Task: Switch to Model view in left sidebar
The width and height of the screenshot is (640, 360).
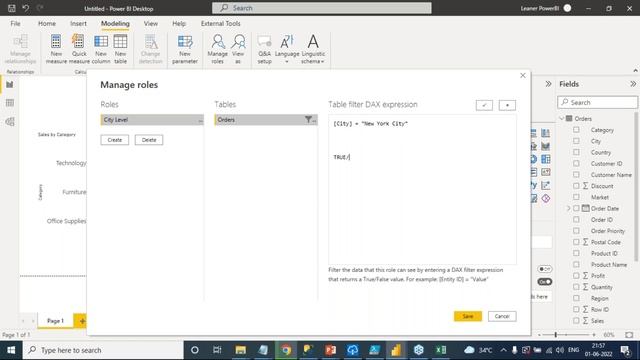Action: [10, 122]
